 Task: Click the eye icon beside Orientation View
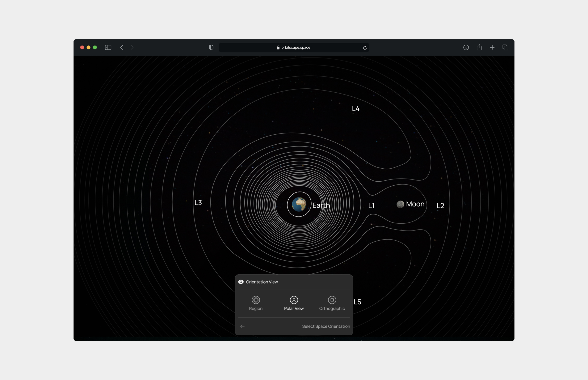click(x=241, y=282)
